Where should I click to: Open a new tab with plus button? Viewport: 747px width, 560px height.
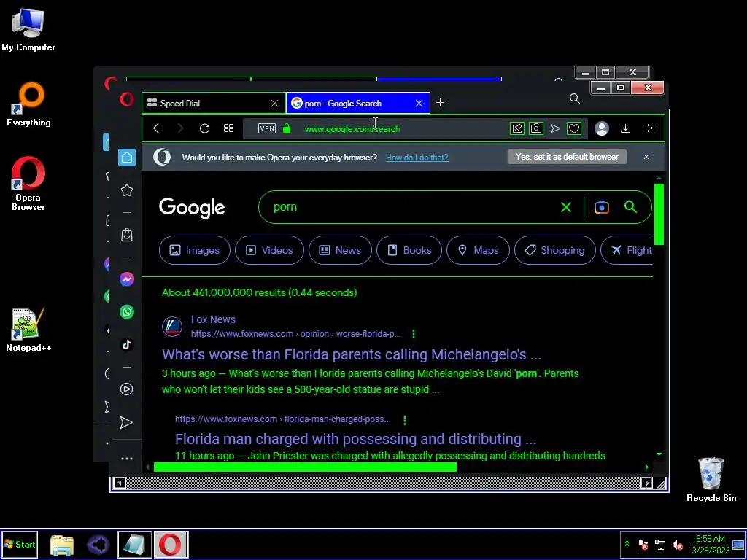pos(440,102)
